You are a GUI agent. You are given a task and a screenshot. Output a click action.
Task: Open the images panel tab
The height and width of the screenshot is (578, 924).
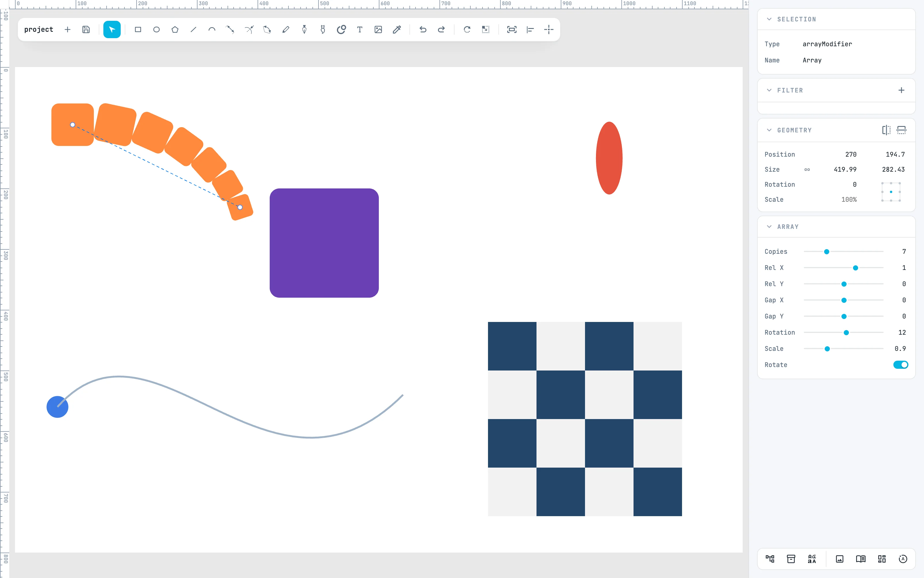point(840,559)
